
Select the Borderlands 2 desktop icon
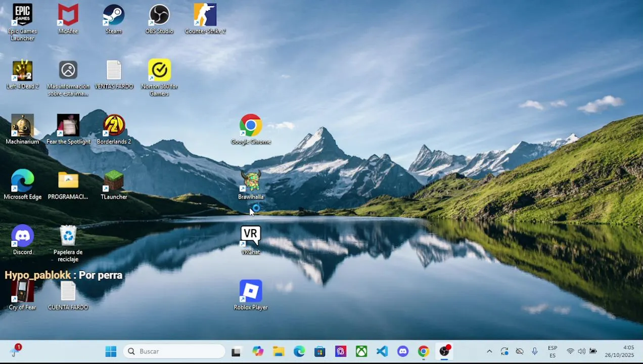click(114, 129)
